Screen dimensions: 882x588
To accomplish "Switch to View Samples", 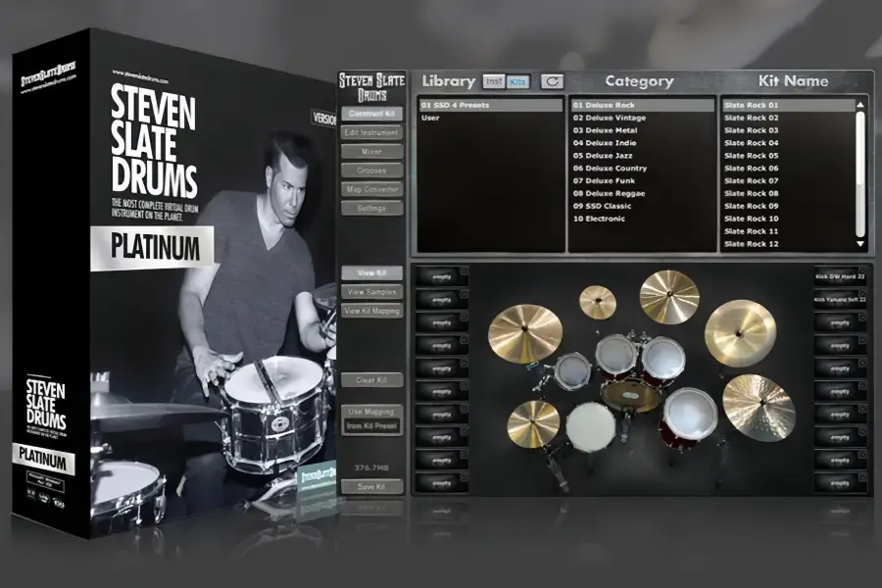I will coord(370,291).
